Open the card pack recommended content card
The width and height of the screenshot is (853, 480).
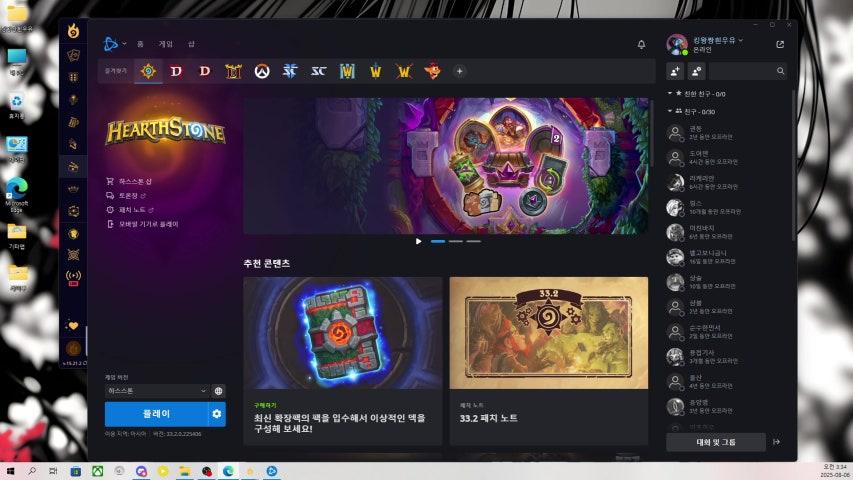click(343, 361)
